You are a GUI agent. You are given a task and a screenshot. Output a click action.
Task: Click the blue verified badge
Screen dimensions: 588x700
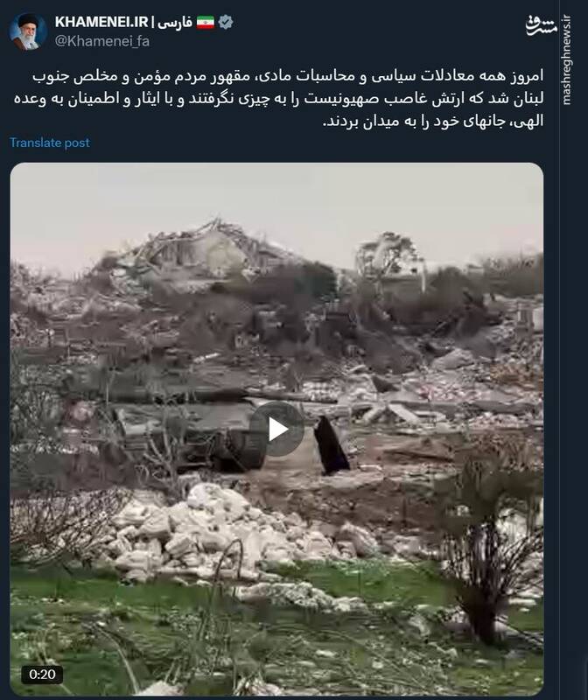[226, 22]
